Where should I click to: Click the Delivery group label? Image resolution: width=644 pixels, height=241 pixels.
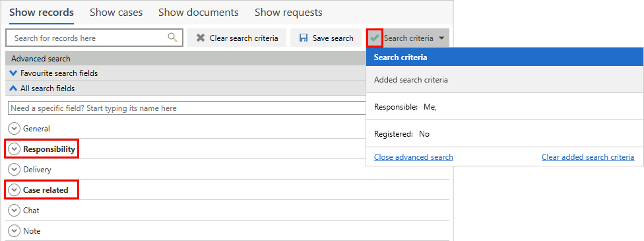click(x=37, y=170)
